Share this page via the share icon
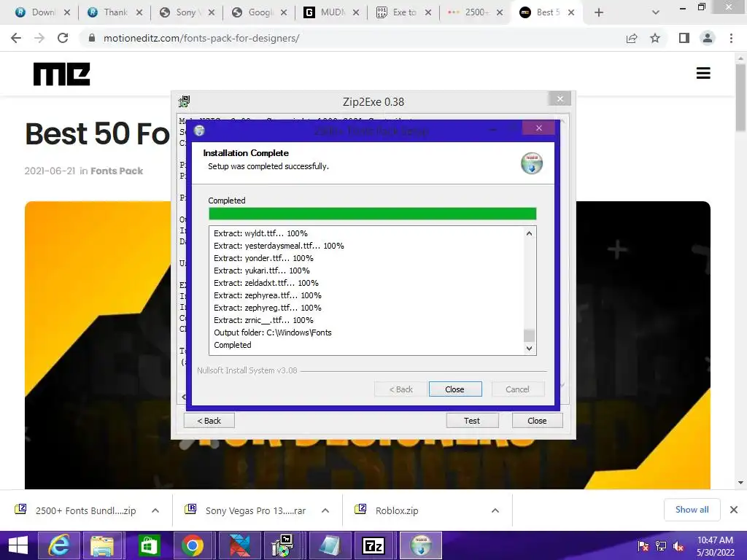Image resolution: width=747 pixels, height=560 pixels. click(632, 38)
